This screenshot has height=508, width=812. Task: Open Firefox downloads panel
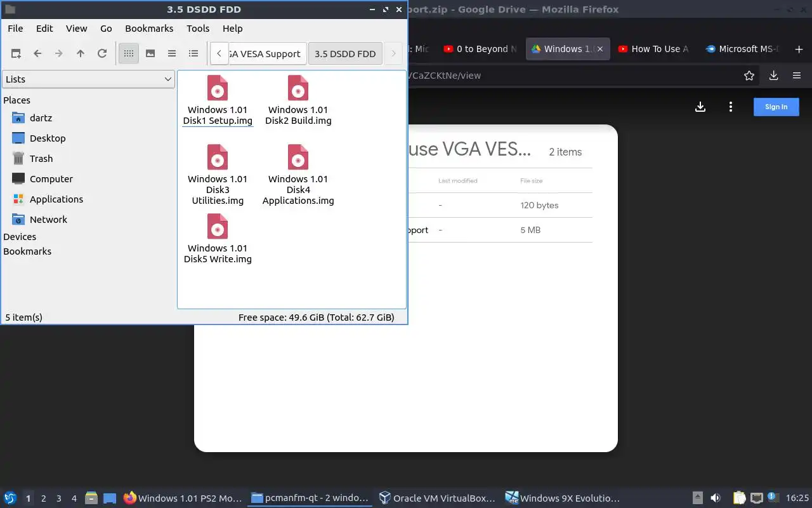[x=773, y=76]
